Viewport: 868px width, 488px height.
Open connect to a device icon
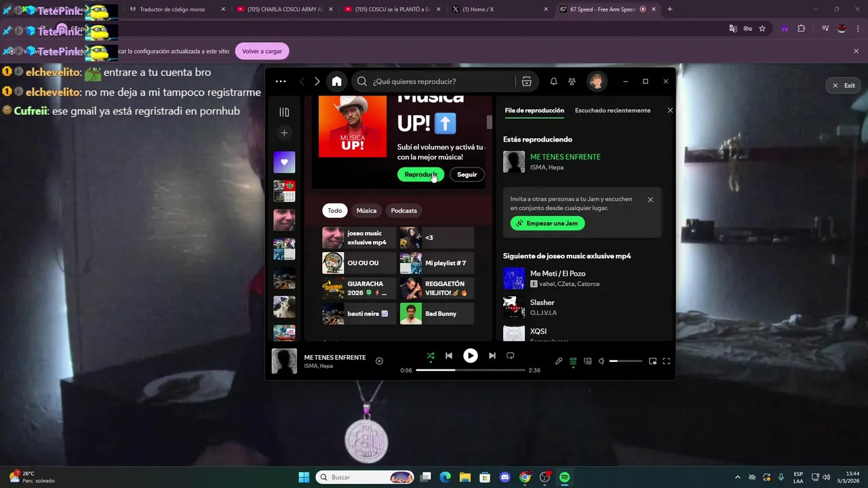588,361
